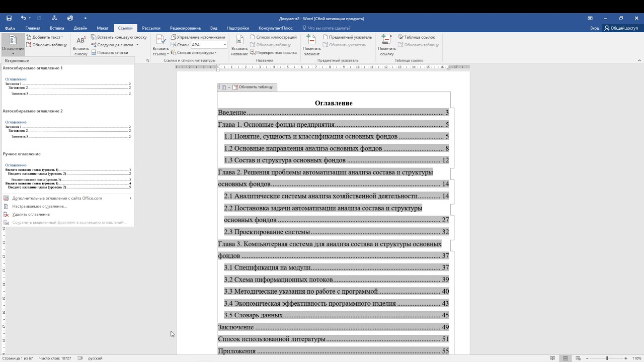Switch to the Дизайн ribbon tab

pos(80,28)
